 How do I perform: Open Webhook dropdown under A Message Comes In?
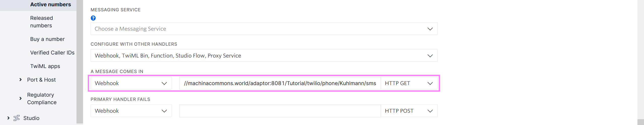click(x=131, y=83)
